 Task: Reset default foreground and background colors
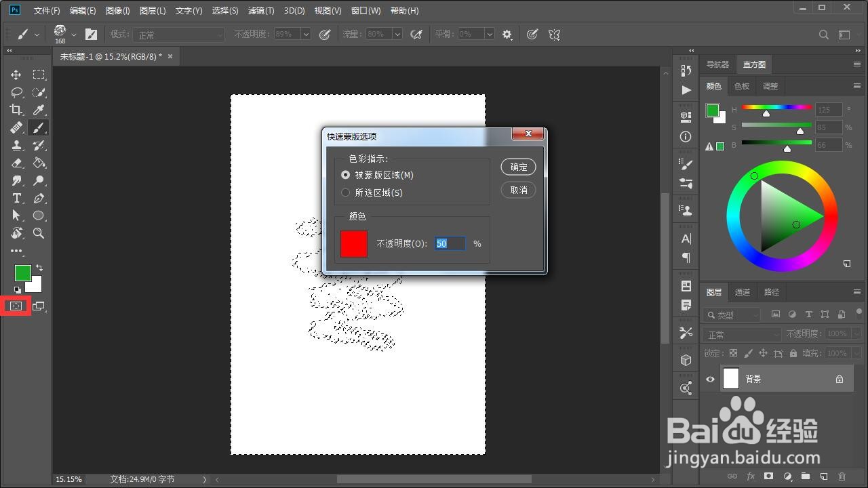tap(17, 290)
